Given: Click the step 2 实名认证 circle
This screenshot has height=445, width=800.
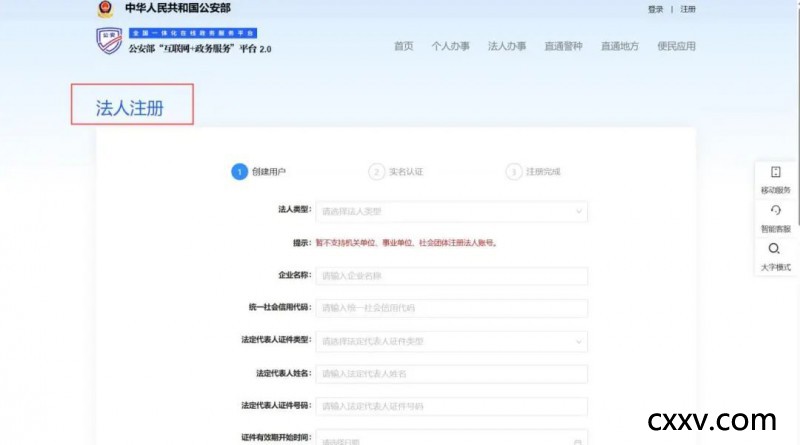Looking at the screenshot, I should pos(376,172).
